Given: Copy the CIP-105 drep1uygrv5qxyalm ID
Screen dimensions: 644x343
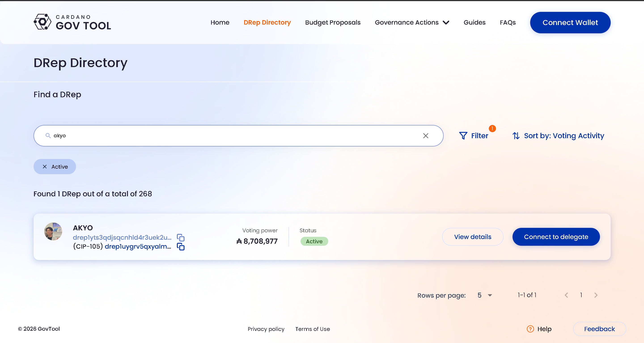Looking at the screenshot, I should point(180,247).
